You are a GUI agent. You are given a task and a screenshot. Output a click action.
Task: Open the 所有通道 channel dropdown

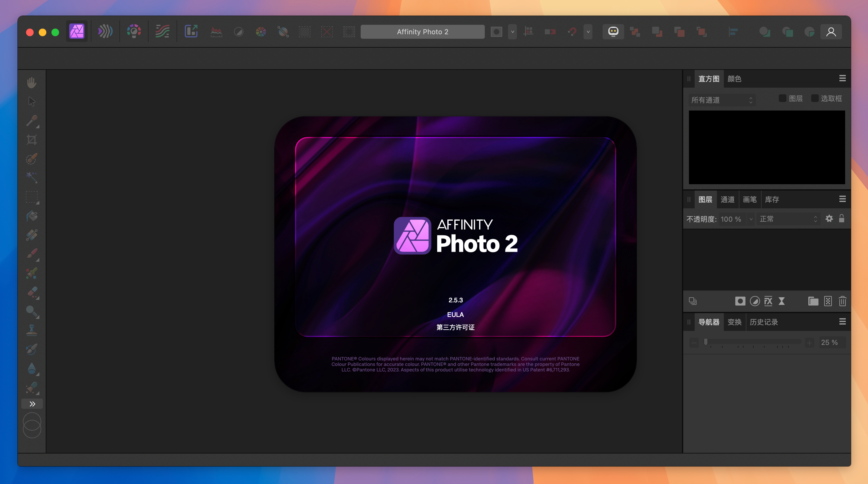click(x=721, y=100)
